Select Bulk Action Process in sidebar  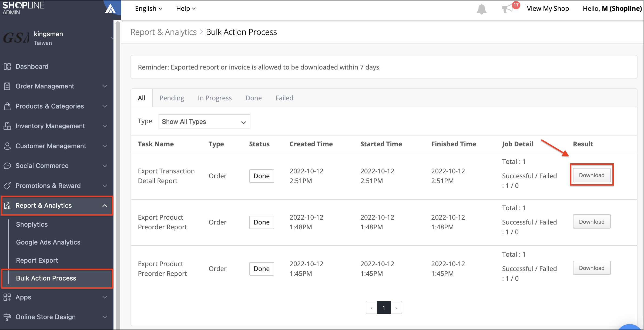[x=57, y=278]
